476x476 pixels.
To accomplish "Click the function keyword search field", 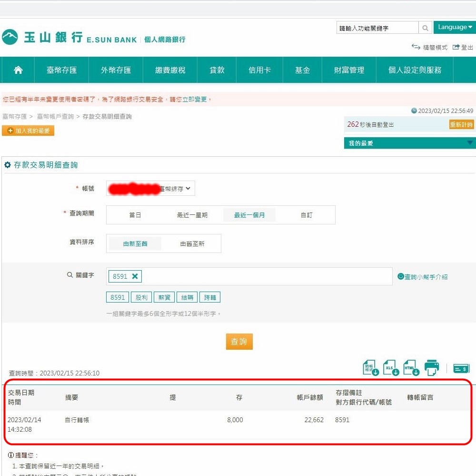I will (x=377, y=28).
